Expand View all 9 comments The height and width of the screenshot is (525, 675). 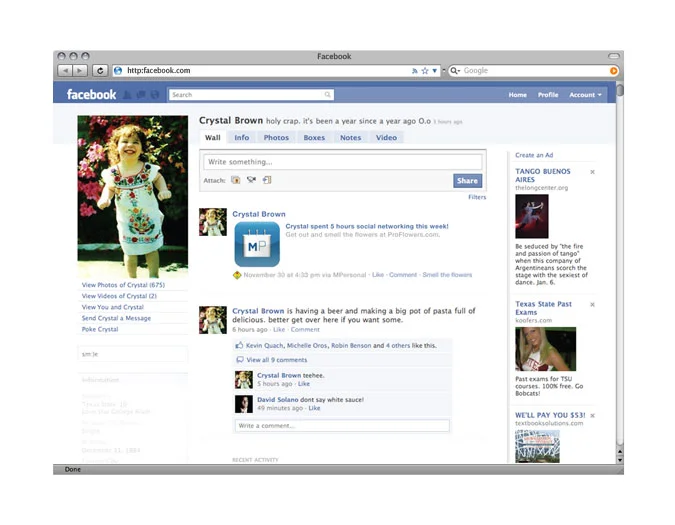[277, 360]
